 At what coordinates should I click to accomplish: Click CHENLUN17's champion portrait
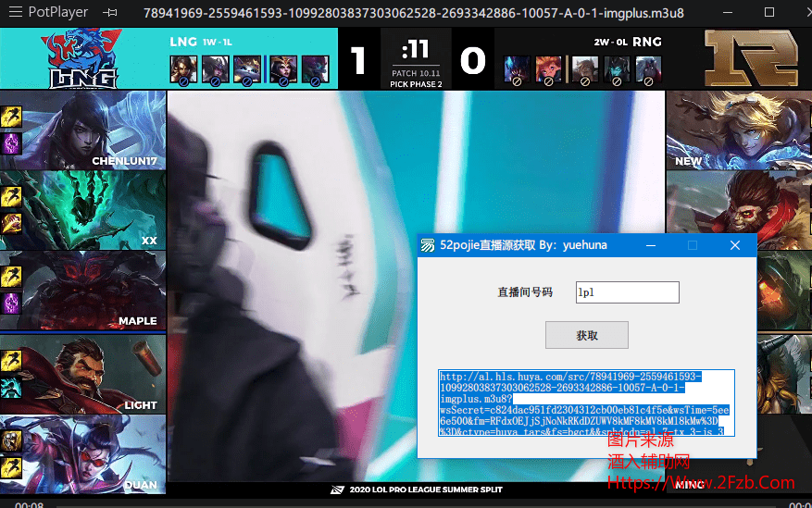tap(82, 130)
